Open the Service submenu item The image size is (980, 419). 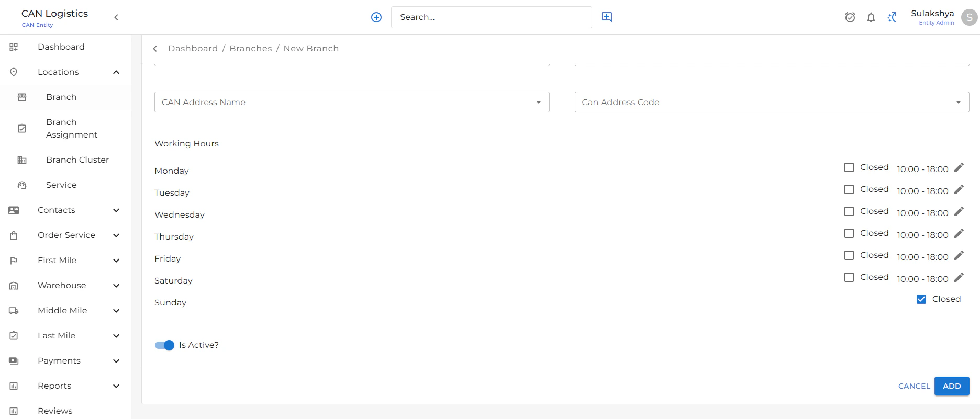tap(65, 185)
